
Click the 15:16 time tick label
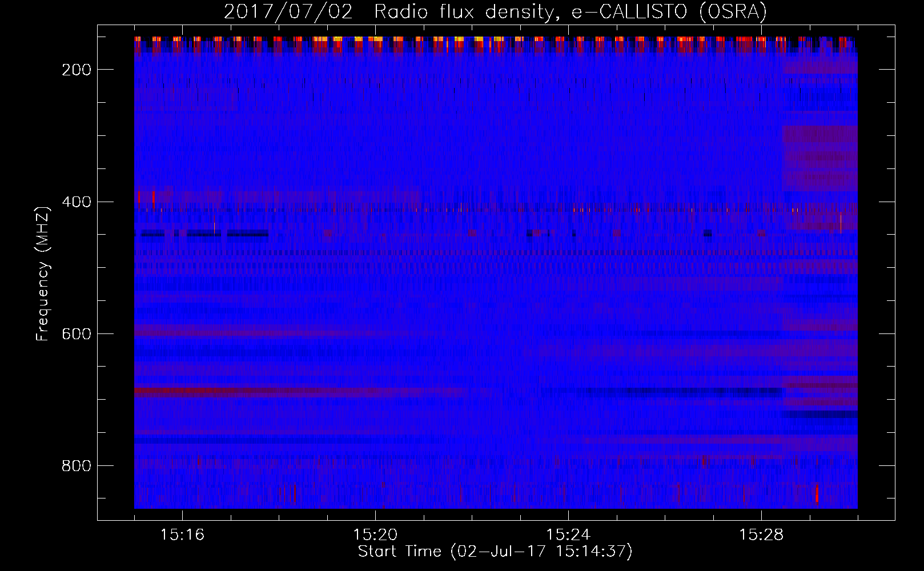click(x=182, y=535)
